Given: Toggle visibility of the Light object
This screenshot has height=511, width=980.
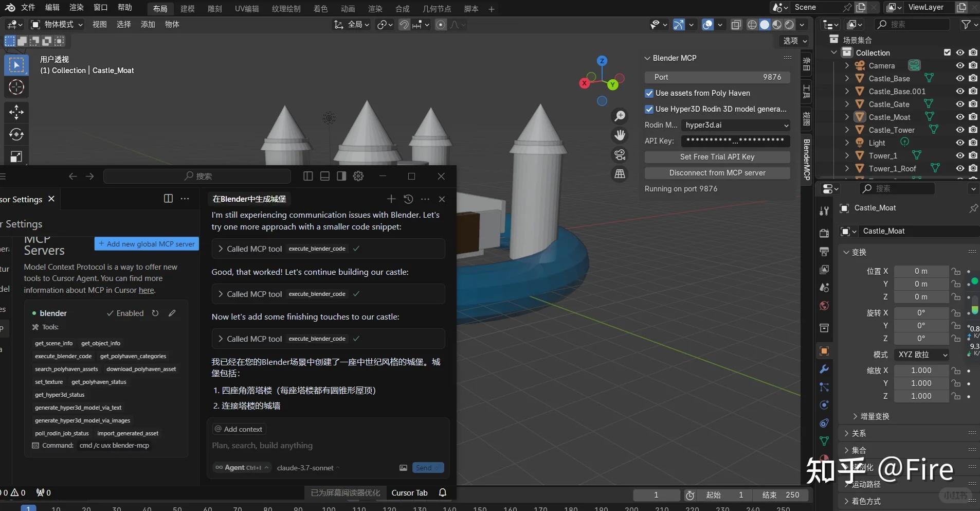Looking at the screenshot, I should point(959,143).
